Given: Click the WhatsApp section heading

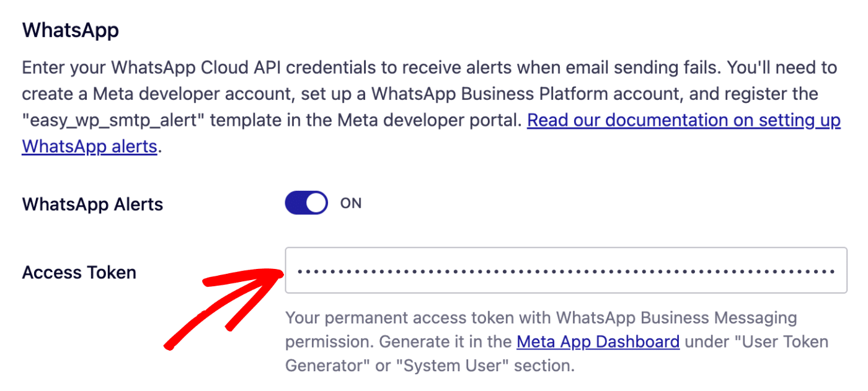Looking at the screenshot, I should [69, 29].
